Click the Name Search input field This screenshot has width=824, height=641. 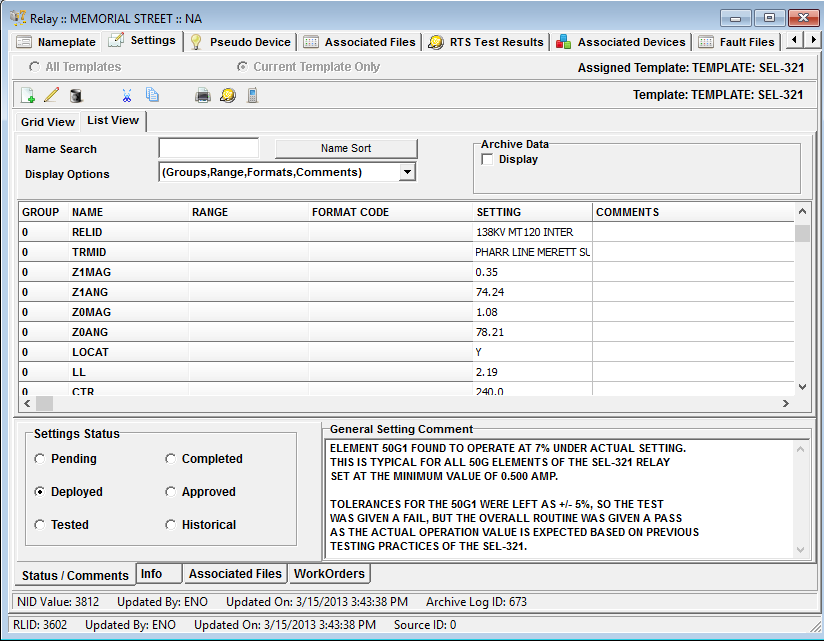[x=209, y=148]
